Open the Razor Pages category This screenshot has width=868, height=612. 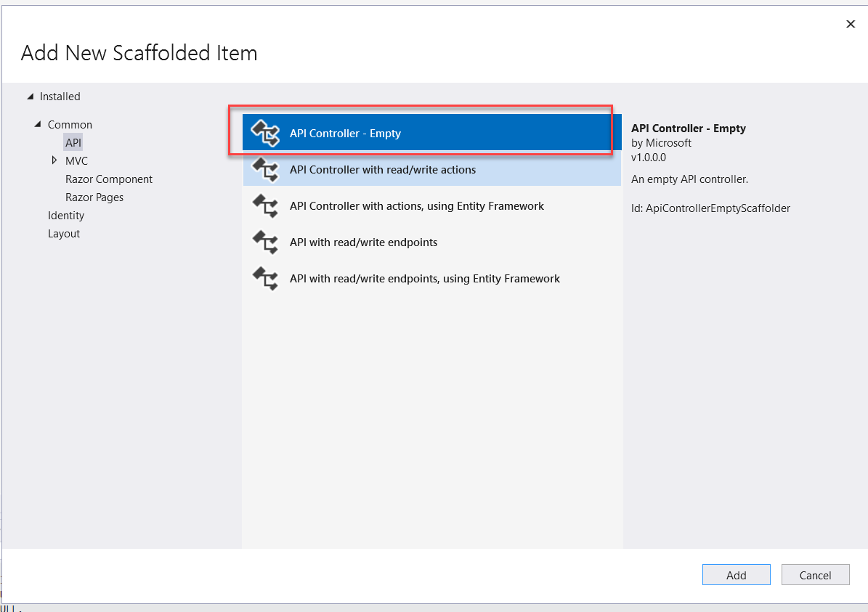click(x=94, y=197)
